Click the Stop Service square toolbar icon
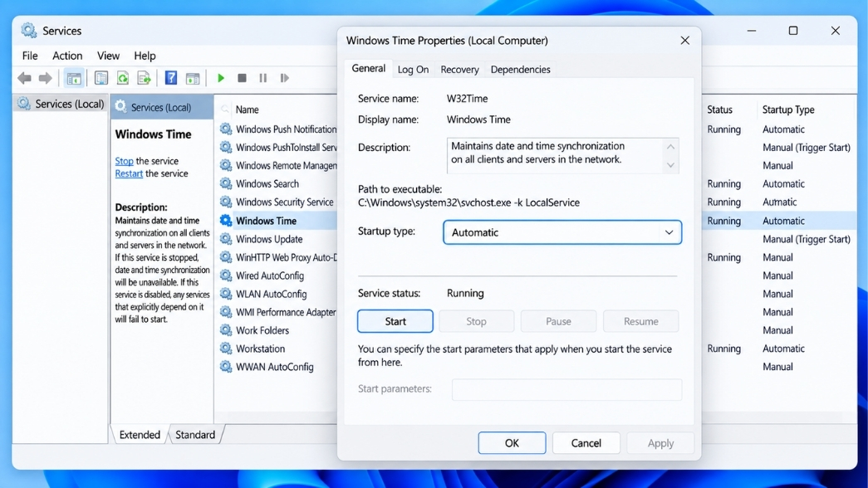 coord(242,78)
